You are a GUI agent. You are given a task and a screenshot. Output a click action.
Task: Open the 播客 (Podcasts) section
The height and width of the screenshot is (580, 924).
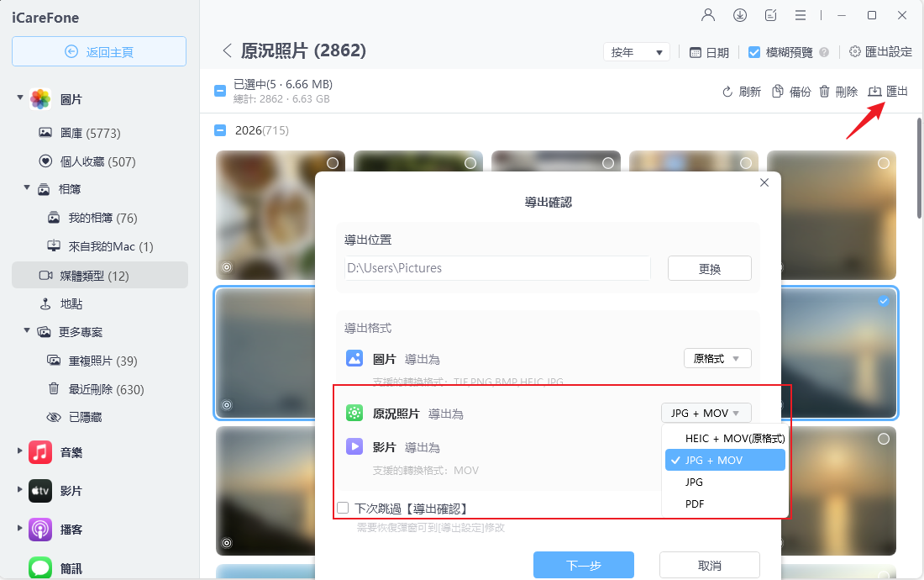pyautogui.click(x=71, y=530)
